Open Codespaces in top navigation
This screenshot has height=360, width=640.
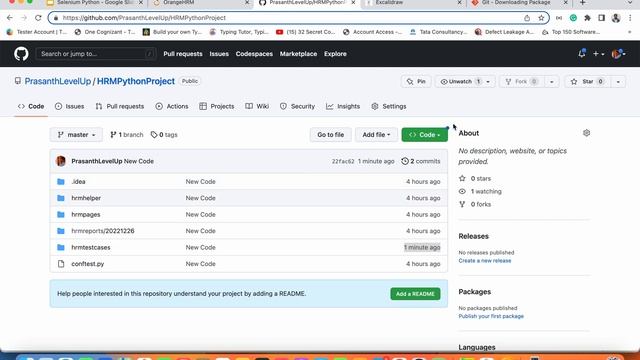point(254,54)
